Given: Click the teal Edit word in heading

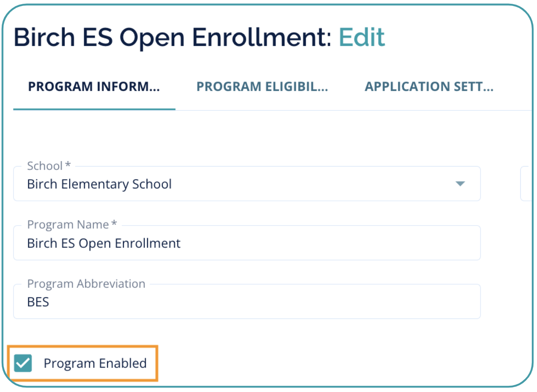Looking at the screenshot, I should tap(361, 37).
